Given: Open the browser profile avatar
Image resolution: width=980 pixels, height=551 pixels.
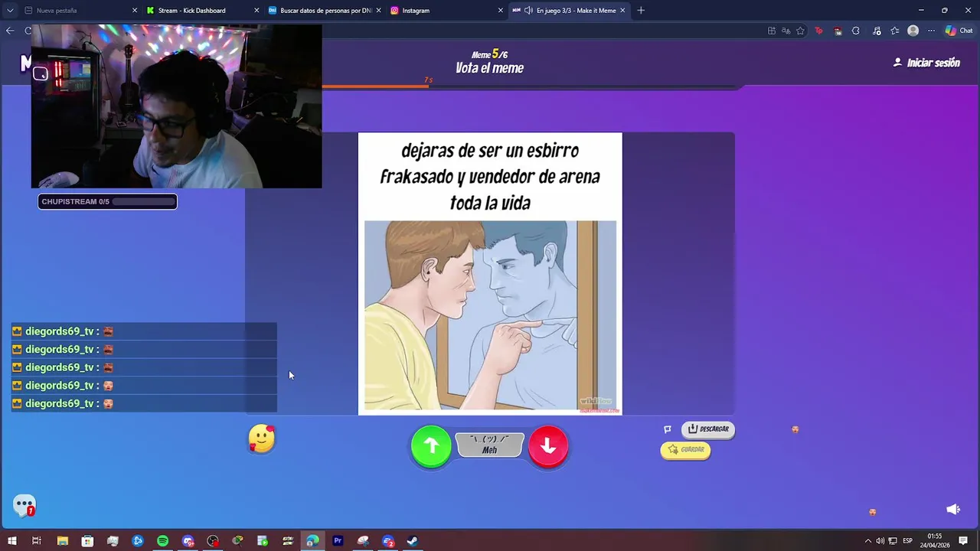Looking at the screenshot, I should click(913, 31).
